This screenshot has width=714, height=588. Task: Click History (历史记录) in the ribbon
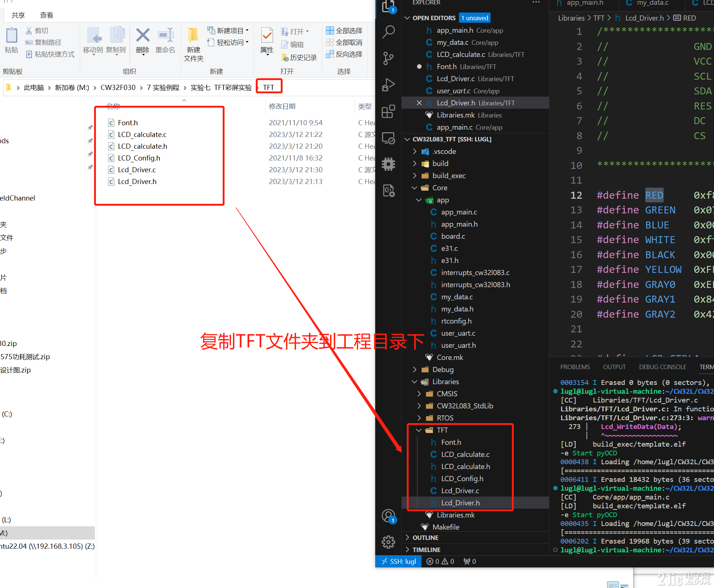pyautogui.click(x=299, y=57)
